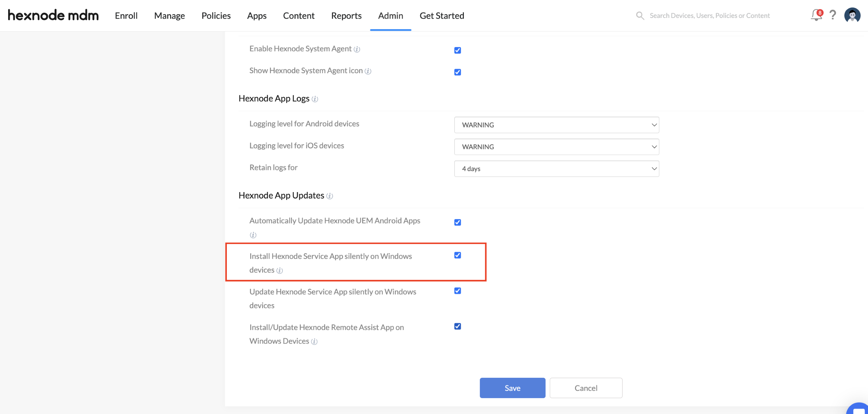
Task: Save the settings
Action: click(x=512, y=388)
